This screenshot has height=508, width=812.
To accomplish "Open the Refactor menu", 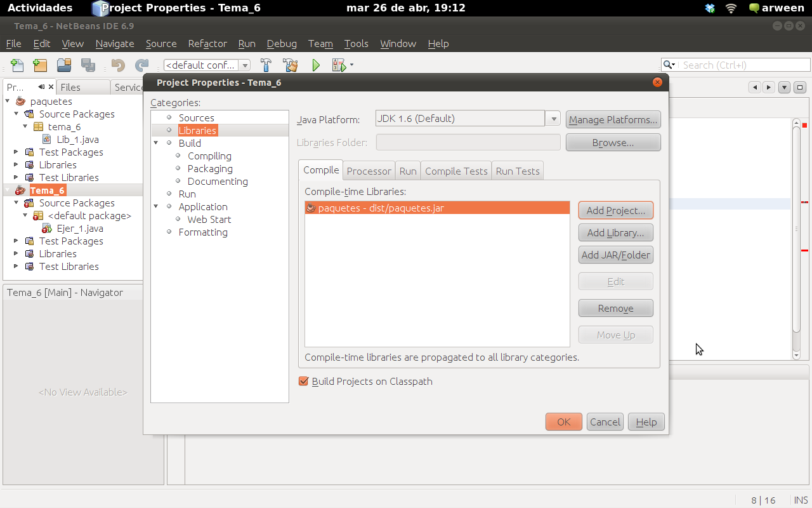I will pos(207,43).
